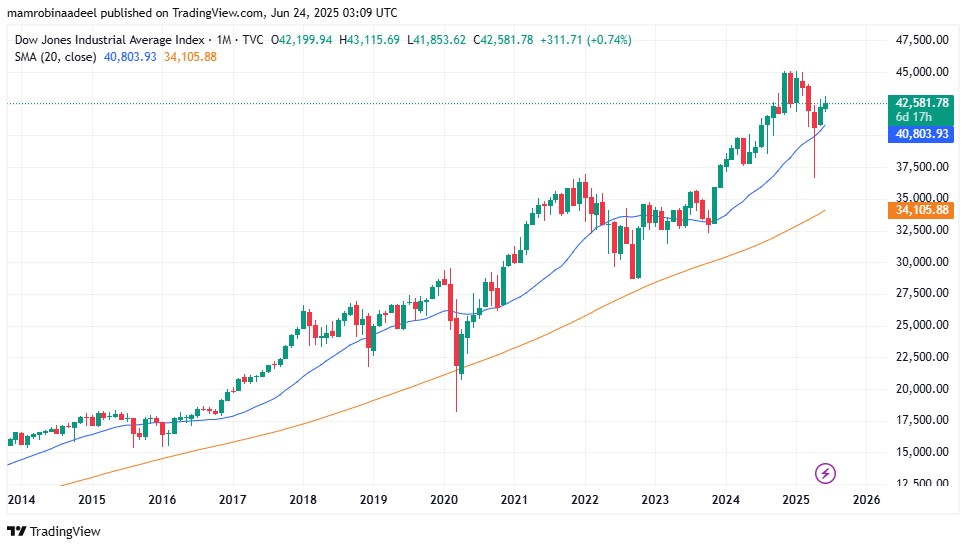
Task: Click the H43,115.69 high value in legend
Action: (x=369, y=40)
